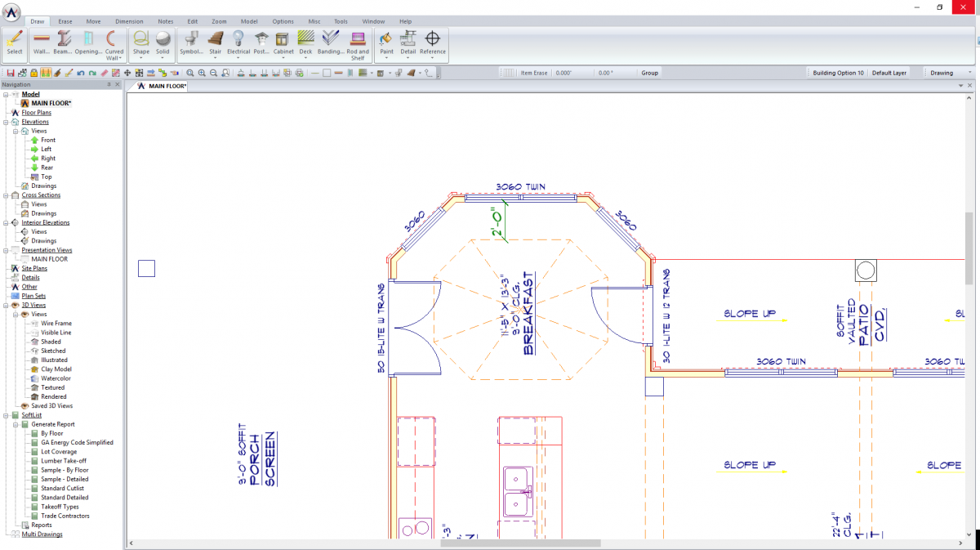
Task: Click the Building Option 10 button
Action: [838, 72]
